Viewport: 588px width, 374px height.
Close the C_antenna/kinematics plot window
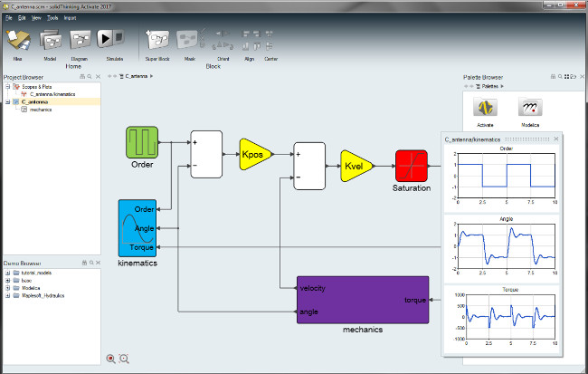click(556, 139)
